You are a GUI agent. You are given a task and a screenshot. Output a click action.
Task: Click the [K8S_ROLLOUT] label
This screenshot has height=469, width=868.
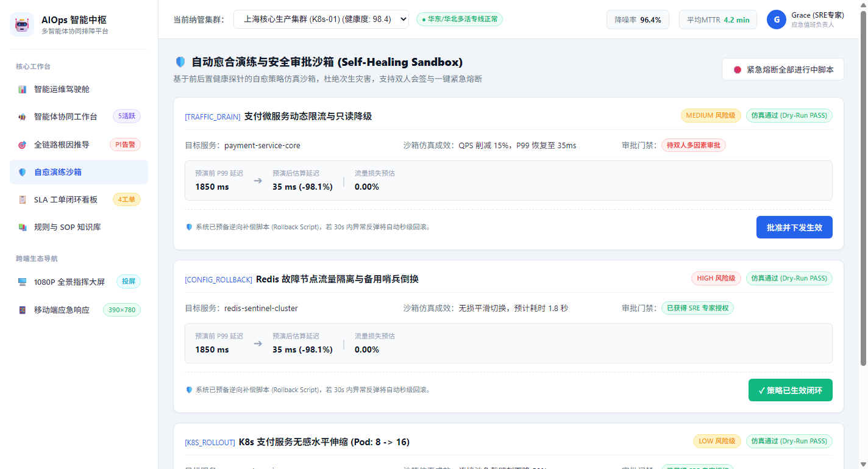pyautogui.click(x=210, y=442)
